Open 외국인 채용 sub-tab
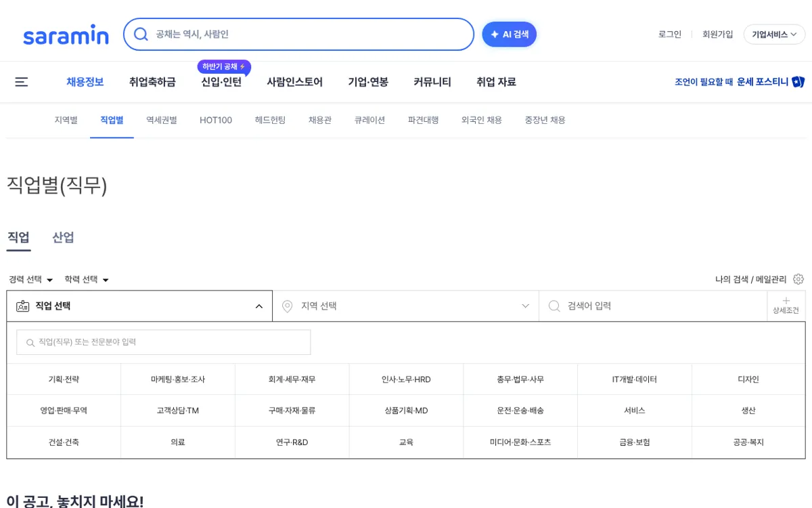Image resolution: width=812 pixels, height=508 pixels. pyautogui.click(x=482, y=120)
